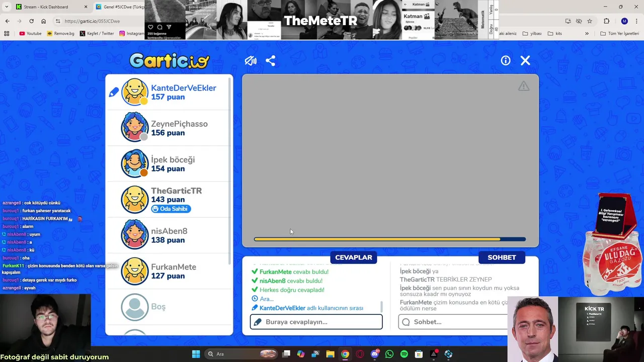Viewport: 644px width, 362px height.
Task: Click the taskbar Ara search box
Action: [x=242, y=354]
